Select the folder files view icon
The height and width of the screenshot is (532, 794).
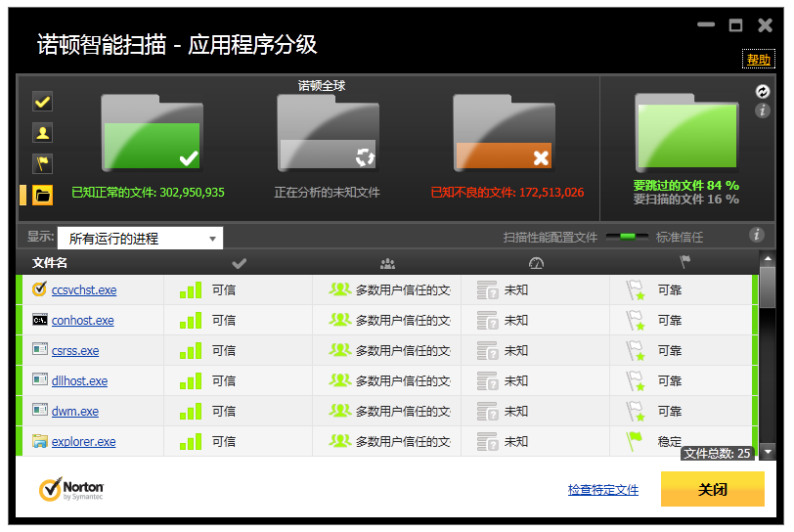click(43, 195)
